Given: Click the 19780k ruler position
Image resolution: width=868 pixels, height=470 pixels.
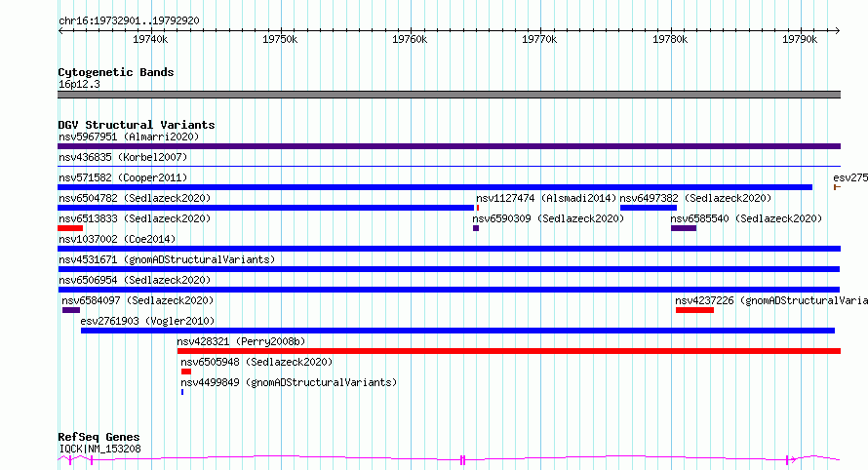Looking at the screenshot, I should [x=670, y=39].
